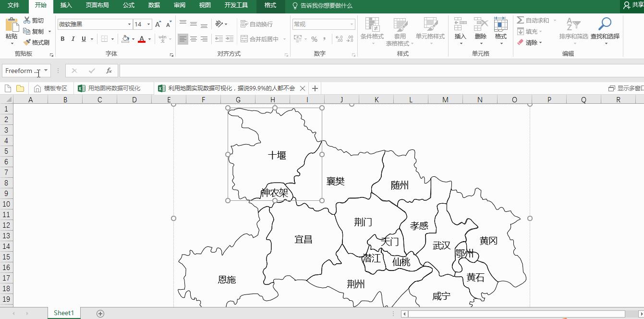Switch to the 插入 ribbon tab
The width and height of the screenshot is (644, 319).
66,5
